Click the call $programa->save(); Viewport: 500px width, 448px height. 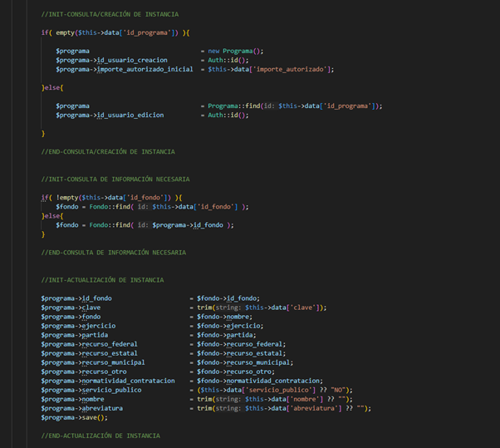(x=74, y=417)
